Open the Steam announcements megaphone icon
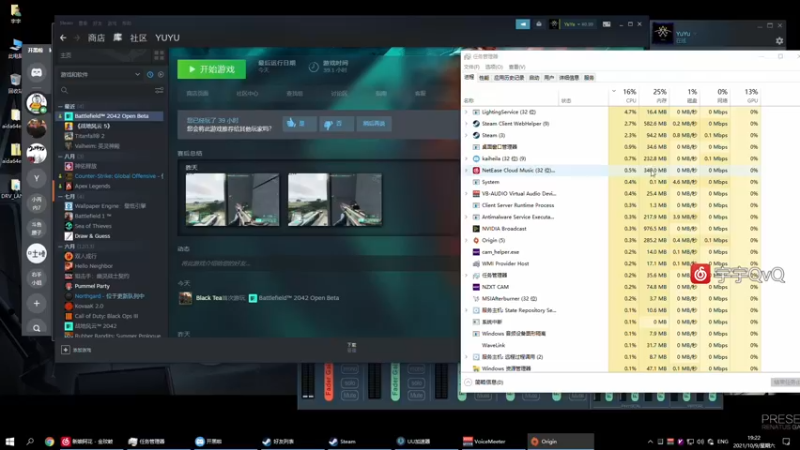Screen dimensions: 800x450 (522, 24)
